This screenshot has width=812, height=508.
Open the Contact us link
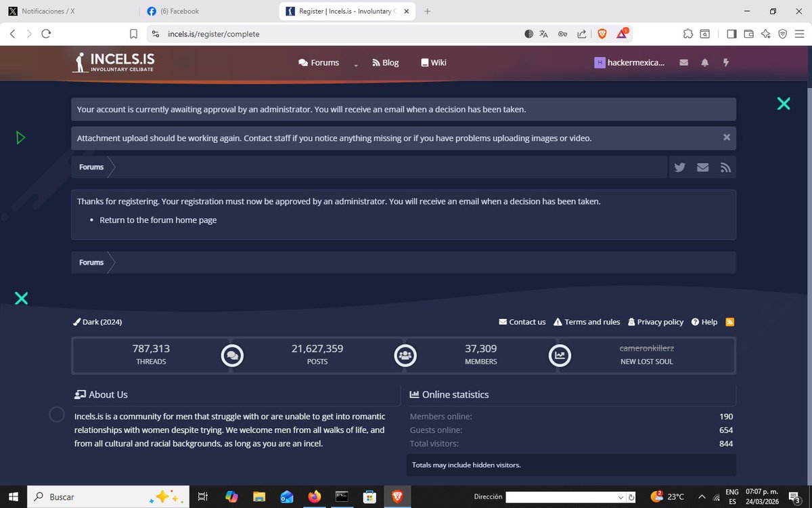click(522, 322)
